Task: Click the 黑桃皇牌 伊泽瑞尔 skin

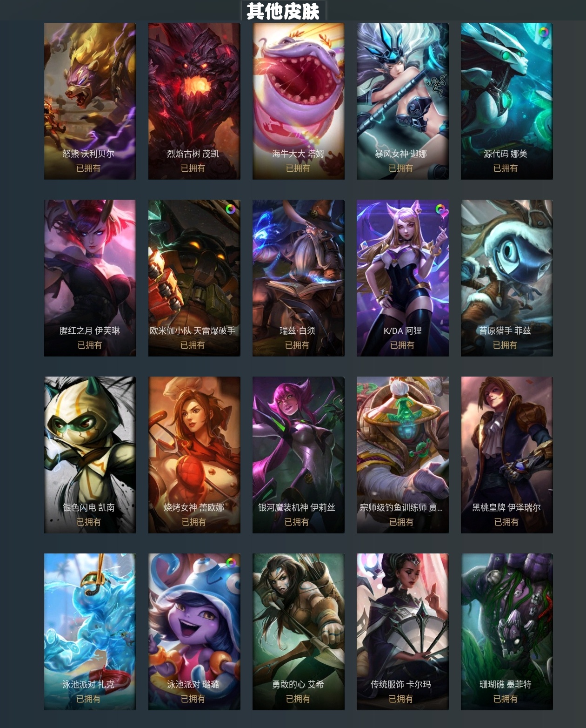Action: point(507,455)
